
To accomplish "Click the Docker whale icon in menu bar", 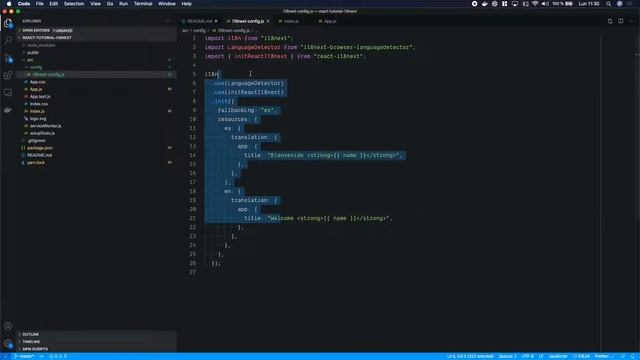I will 484,4.
